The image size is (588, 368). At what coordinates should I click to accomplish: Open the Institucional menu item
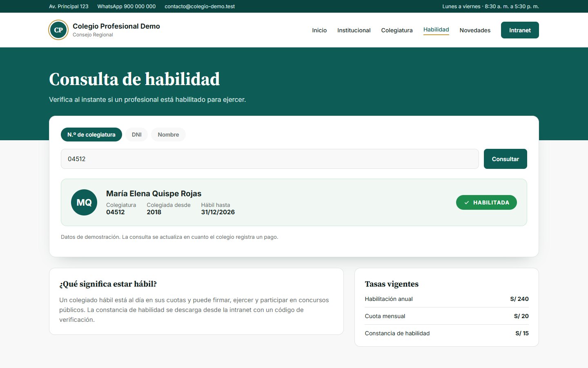click(x=354, y=30)
